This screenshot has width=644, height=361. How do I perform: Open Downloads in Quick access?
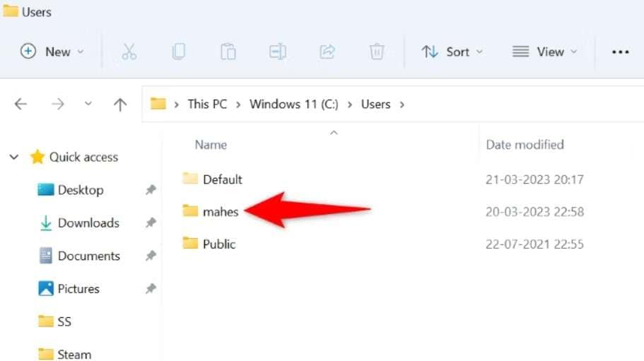pos(88,223)
